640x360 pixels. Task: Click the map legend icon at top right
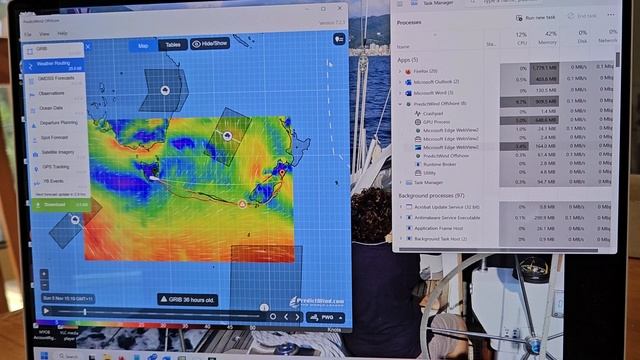339,39
